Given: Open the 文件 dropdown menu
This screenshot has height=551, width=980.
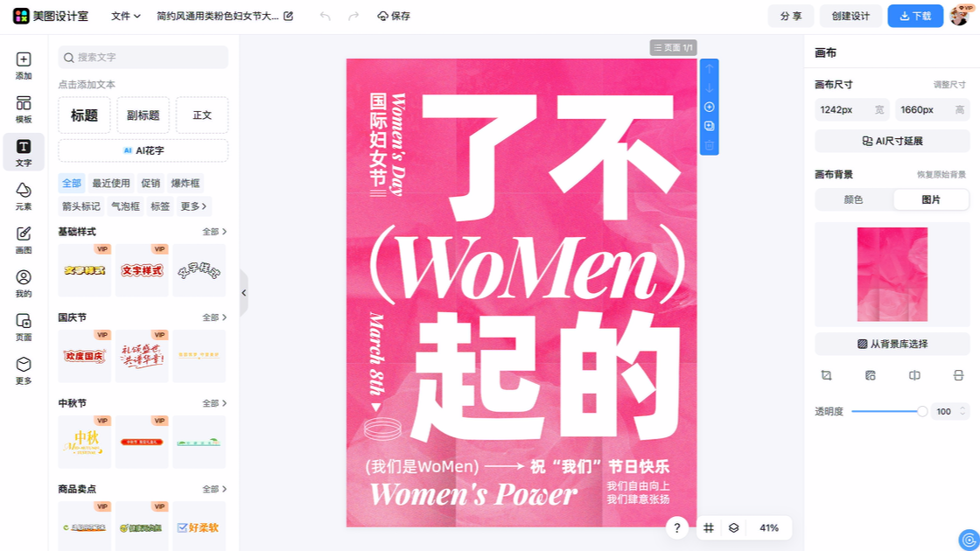Looking at the screenshot, I should tap(125, 16).
